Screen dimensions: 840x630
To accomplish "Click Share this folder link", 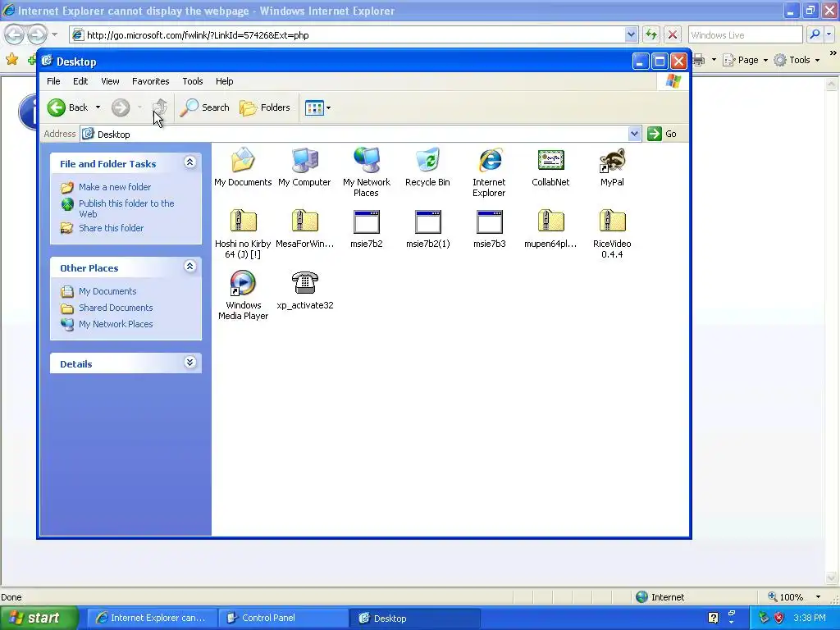I will [111, 228].
